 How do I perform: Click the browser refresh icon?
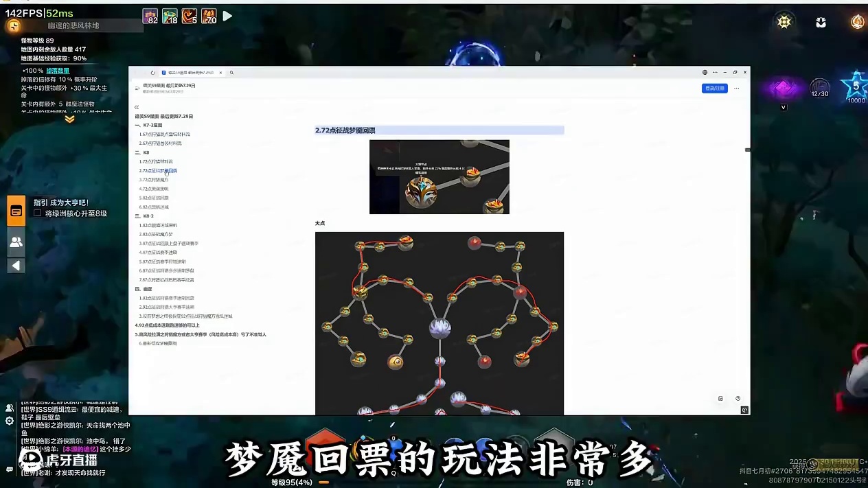tap(152, 72)
